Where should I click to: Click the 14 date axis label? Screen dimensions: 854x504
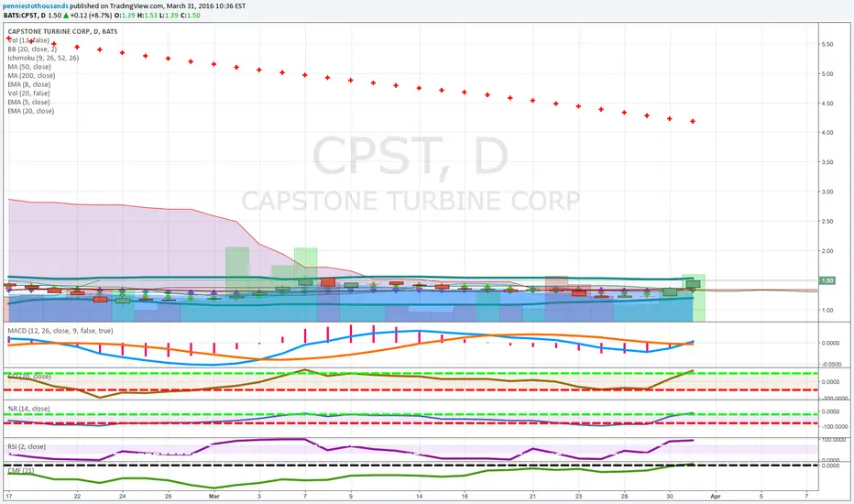coord(420,497)
